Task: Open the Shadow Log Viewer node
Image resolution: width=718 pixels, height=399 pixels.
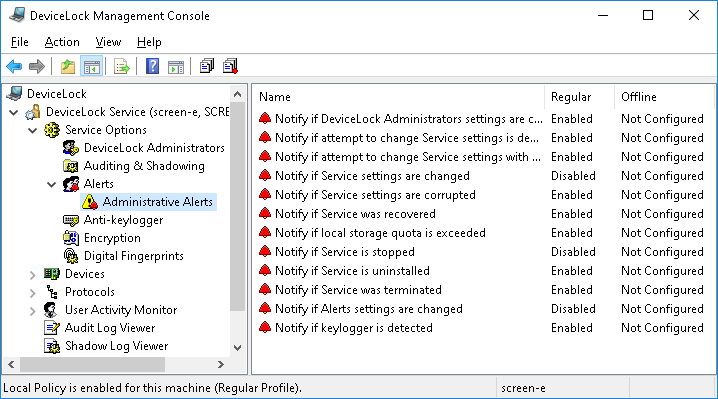Action: coord(116,346)
